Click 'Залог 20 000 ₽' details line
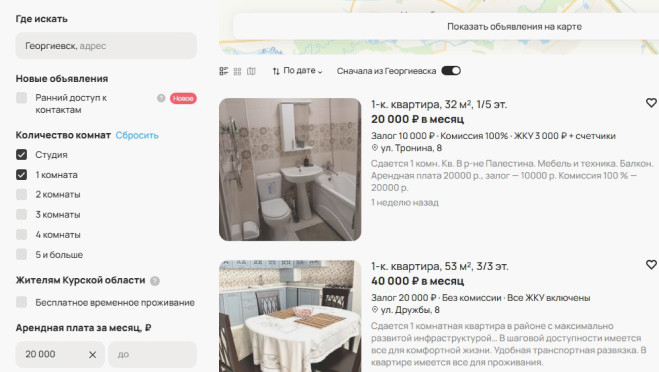 tap(480, 298)
